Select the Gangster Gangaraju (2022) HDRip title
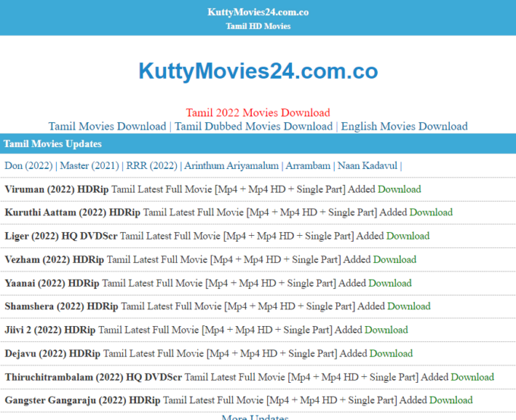 pyautogui.click(x=82, y=400)
